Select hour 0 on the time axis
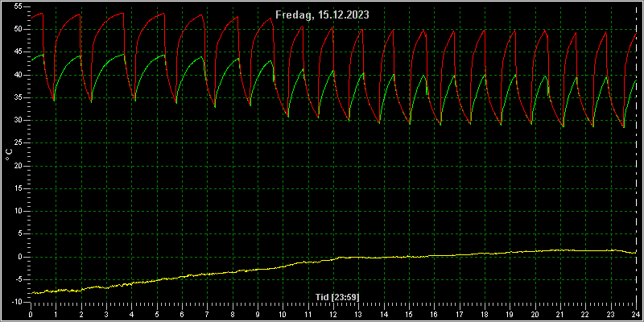 [31, 315]
